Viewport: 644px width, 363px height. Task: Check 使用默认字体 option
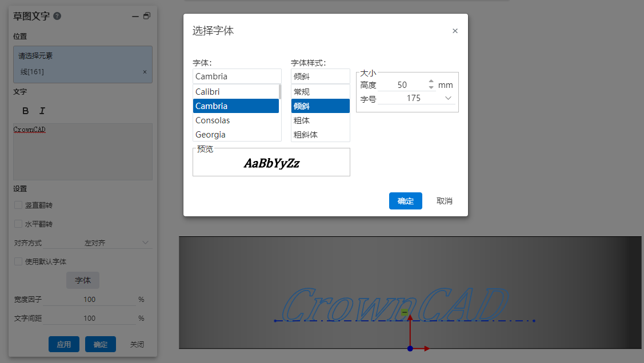click(18, 261)
